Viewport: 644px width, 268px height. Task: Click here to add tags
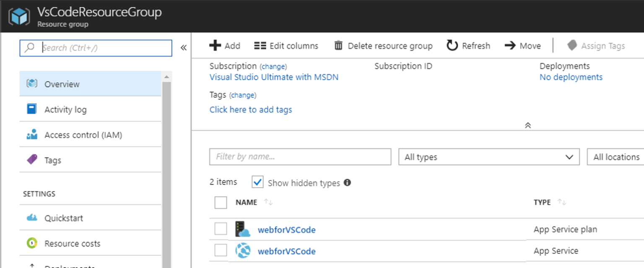point(250,109)
